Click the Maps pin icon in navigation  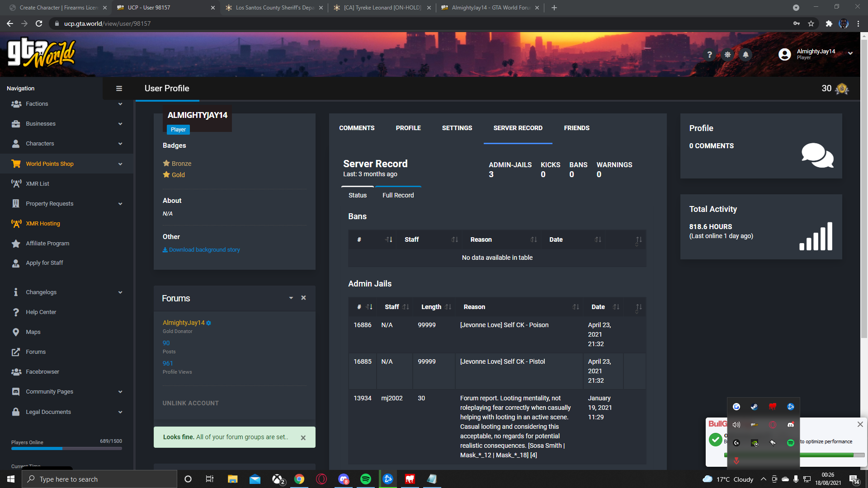click(x=16, y=332)
